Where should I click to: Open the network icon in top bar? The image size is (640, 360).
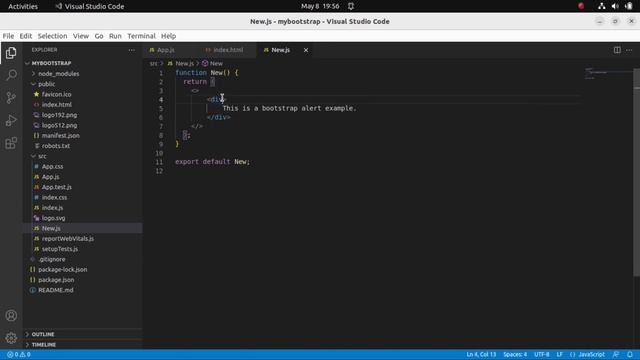601,6
